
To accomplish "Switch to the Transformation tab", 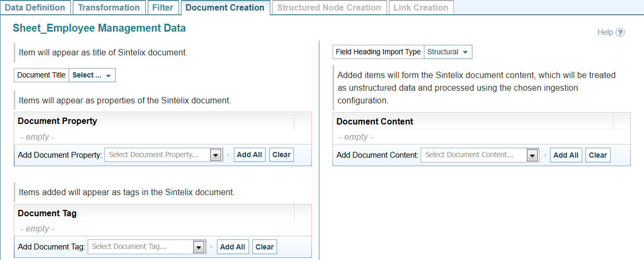I will (109, 7).
